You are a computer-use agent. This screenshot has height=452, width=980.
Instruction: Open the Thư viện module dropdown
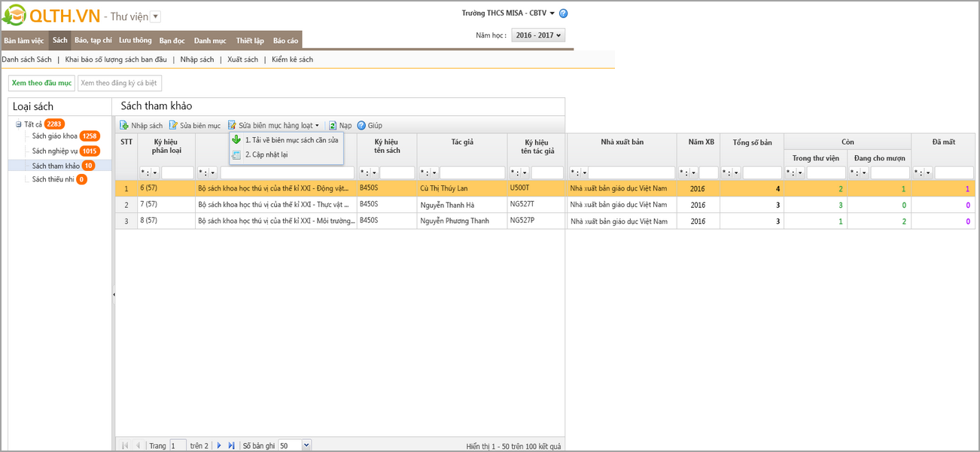(155, 17)
